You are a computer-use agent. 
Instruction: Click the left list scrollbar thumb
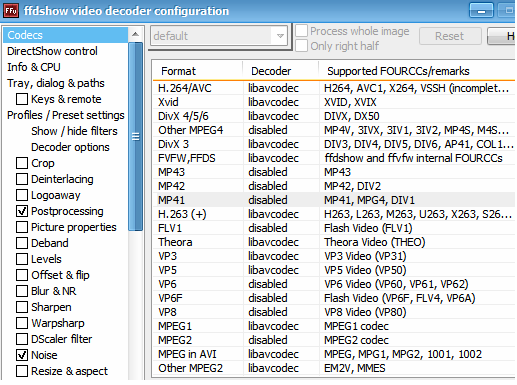[135, 137]
